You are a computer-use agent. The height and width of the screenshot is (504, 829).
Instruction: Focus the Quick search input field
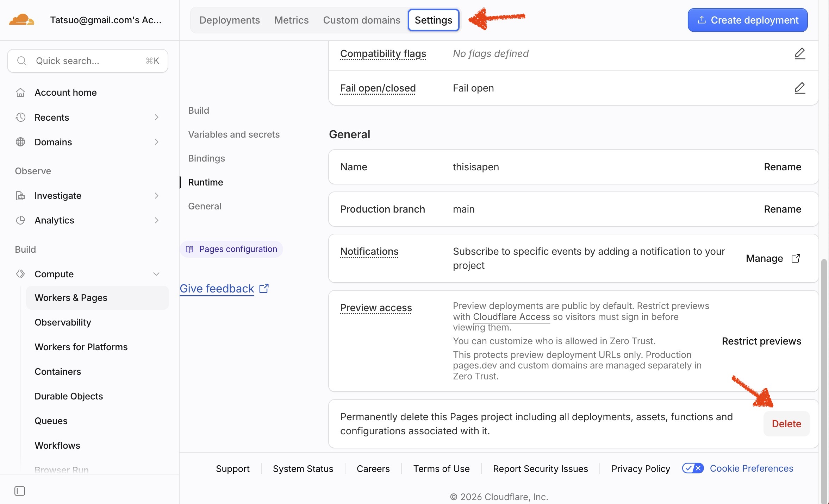(88, 61)
